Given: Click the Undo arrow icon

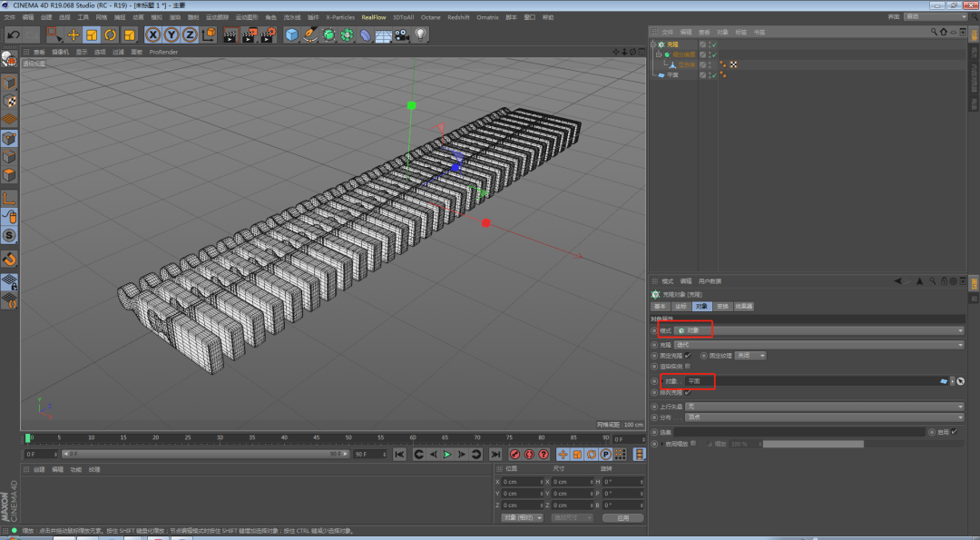Looking at the screenshot, I should point(13,34).
